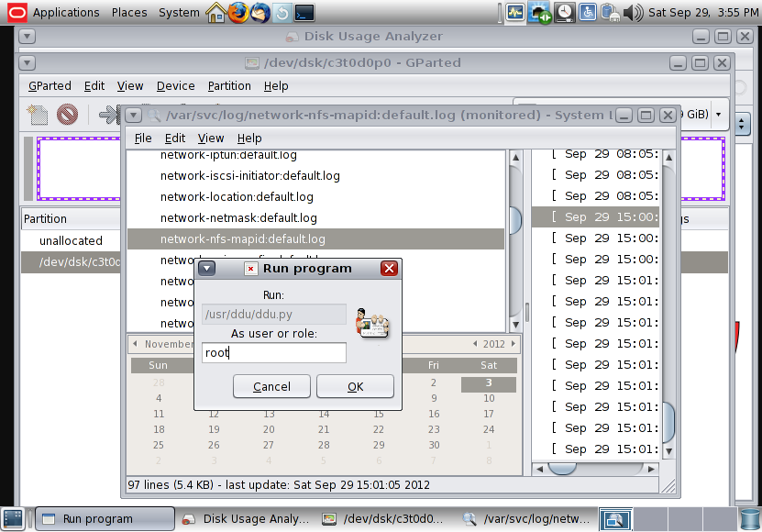
Task: Open the Run program dialog window menu arrow
Action: coord(206,269)
